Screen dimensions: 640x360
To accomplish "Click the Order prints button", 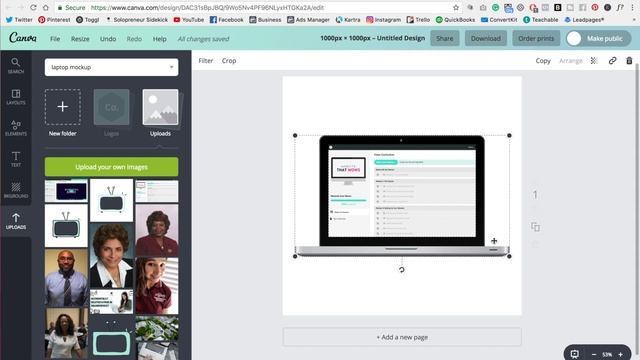I will tap(536, 38).
